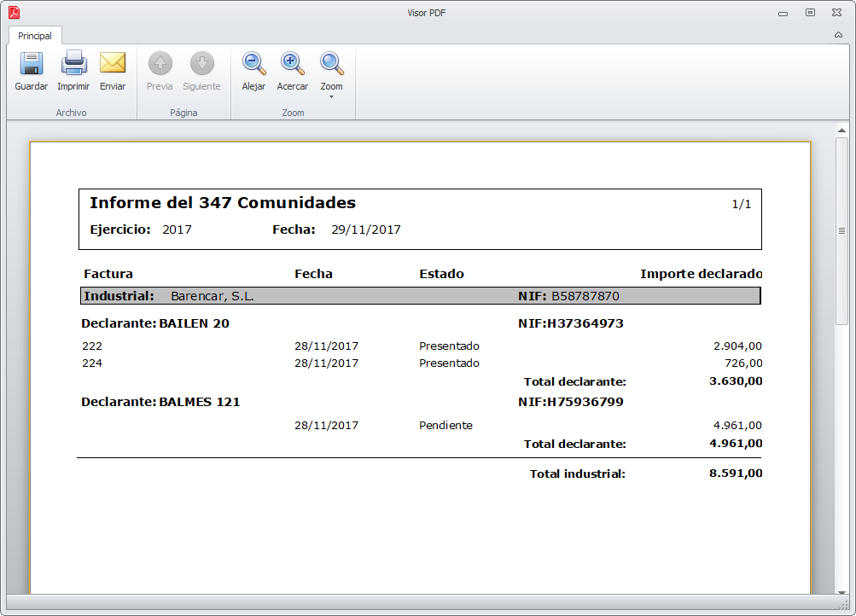The width and height of the screenshot is (856, 616).
Task: Collapse the ribbon with the chevron
Action: pos(838,36)
